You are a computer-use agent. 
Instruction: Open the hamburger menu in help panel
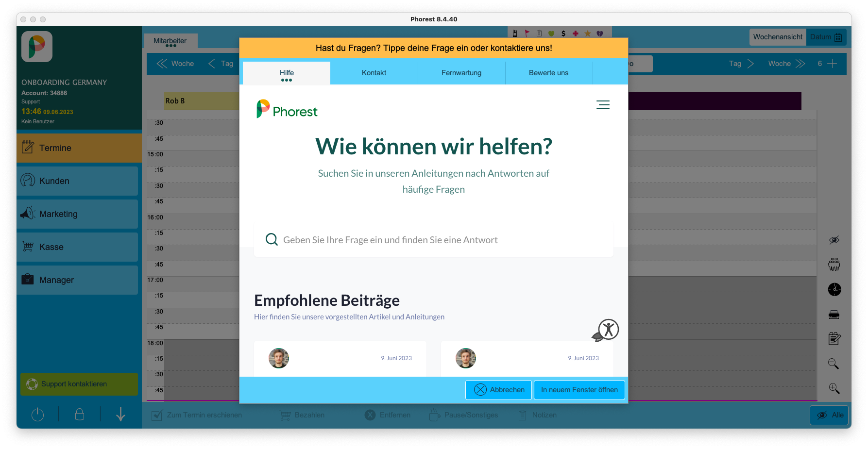(603, 105)
